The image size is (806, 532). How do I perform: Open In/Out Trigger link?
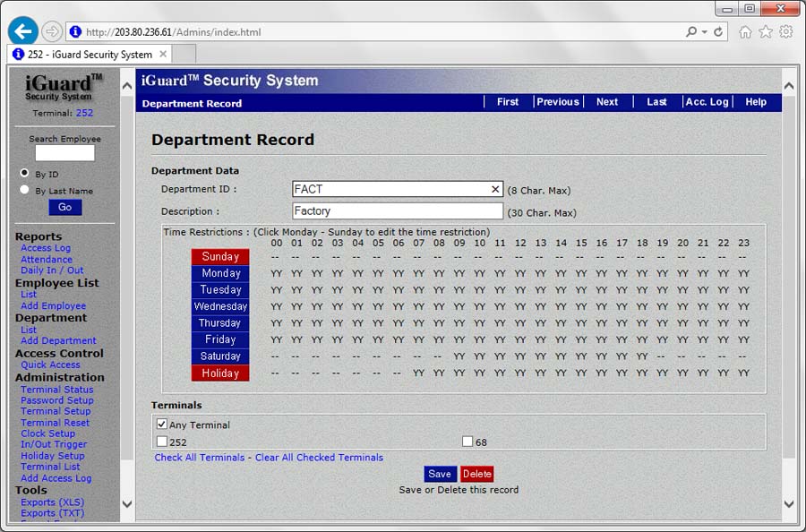click(x=54, y=444)
